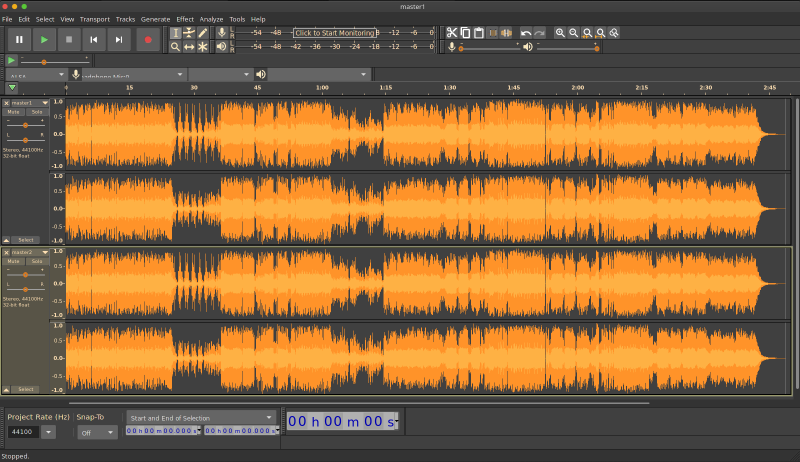Select the Draw (pencil) tool

[203, 32]
